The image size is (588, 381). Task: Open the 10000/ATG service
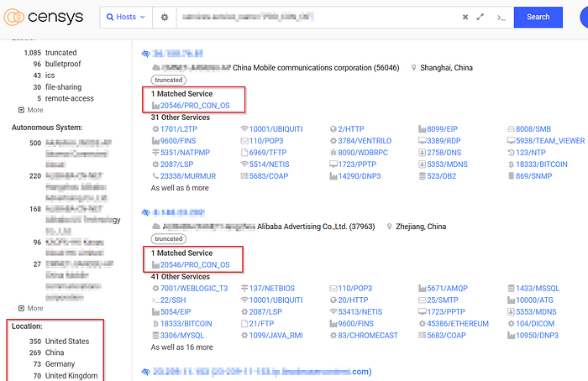pos(535,300)
